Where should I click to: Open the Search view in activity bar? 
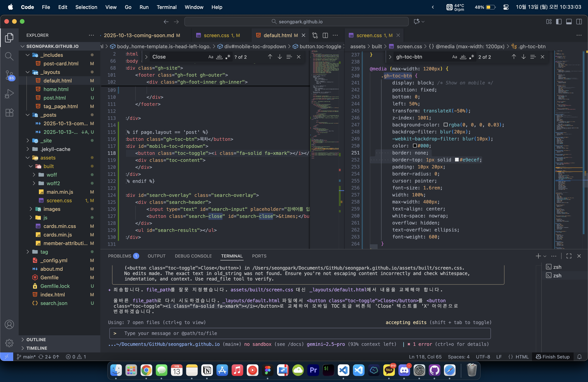(9, 56)
